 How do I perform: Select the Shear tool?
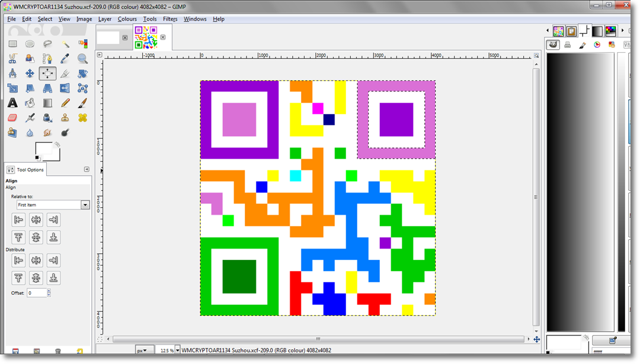30,88
